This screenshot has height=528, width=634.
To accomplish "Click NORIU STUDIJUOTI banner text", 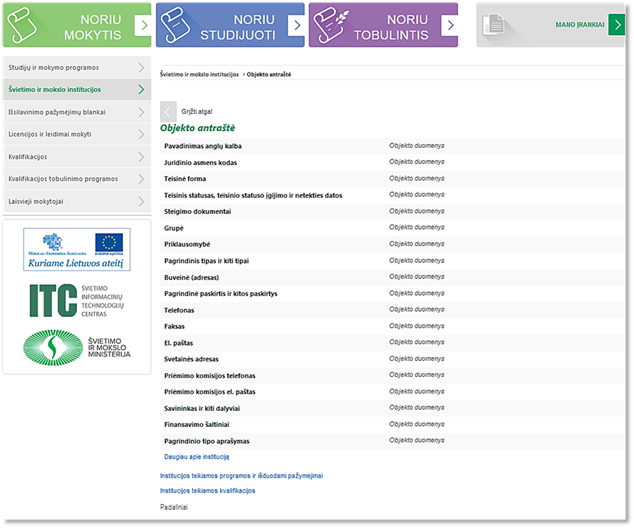I will 238,27.
